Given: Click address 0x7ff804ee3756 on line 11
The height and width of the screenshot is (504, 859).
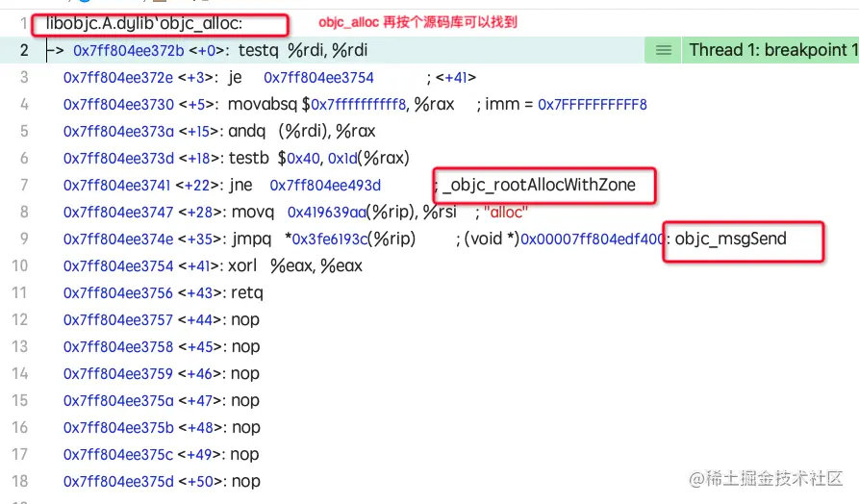Looking at the screenshot, I should [117, 293].
